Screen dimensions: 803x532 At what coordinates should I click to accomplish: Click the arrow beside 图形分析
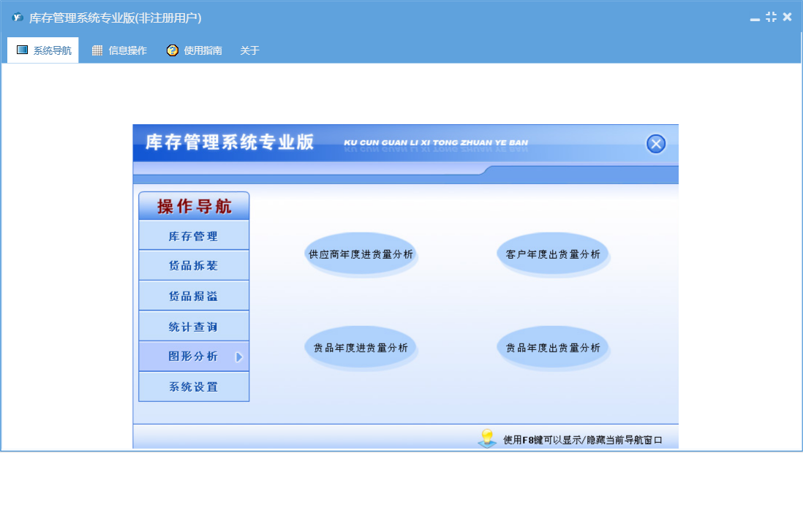(238, 357)
